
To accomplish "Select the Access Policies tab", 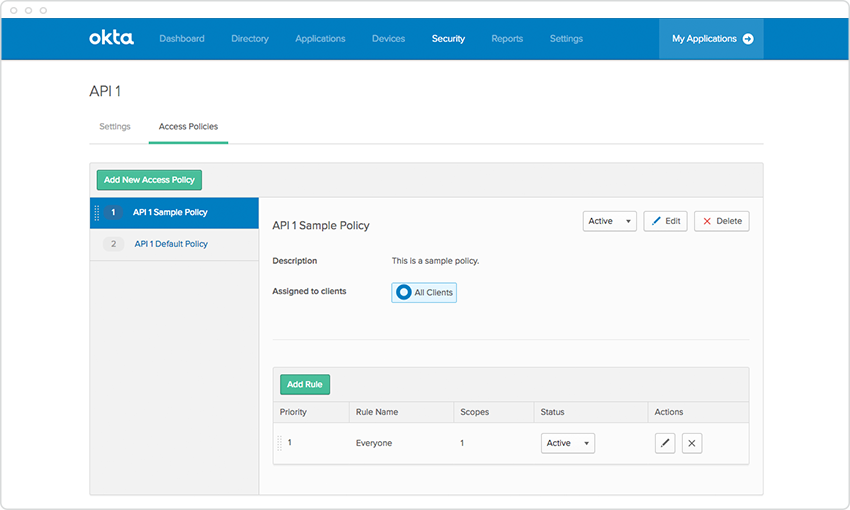I will click(x=188, y=127).
